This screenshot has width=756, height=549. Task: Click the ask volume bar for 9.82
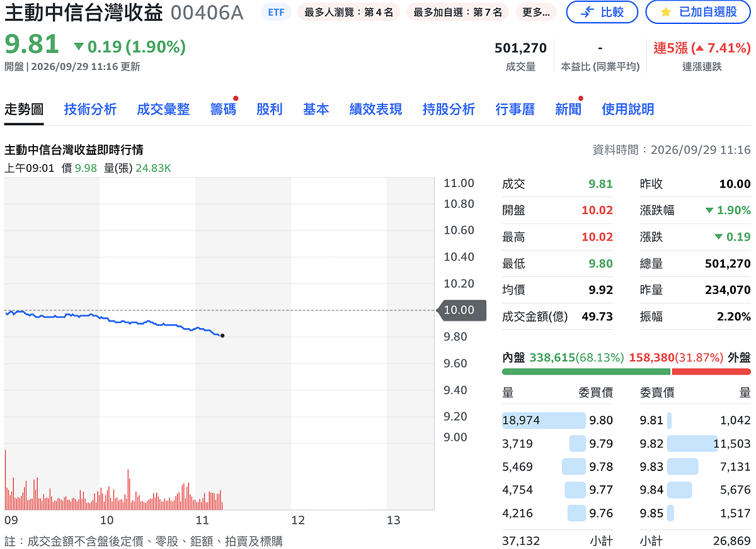tap(692, 443)
